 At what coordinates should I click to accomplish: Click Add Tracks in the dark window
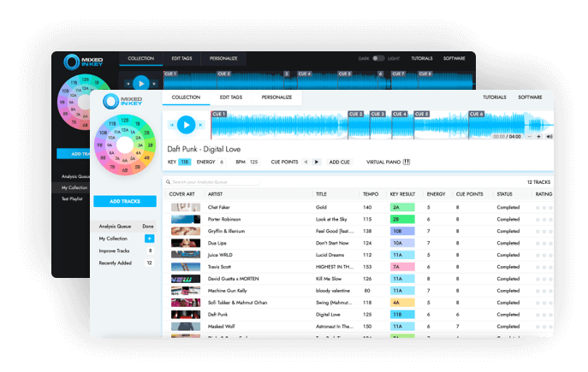click(74, 154)
